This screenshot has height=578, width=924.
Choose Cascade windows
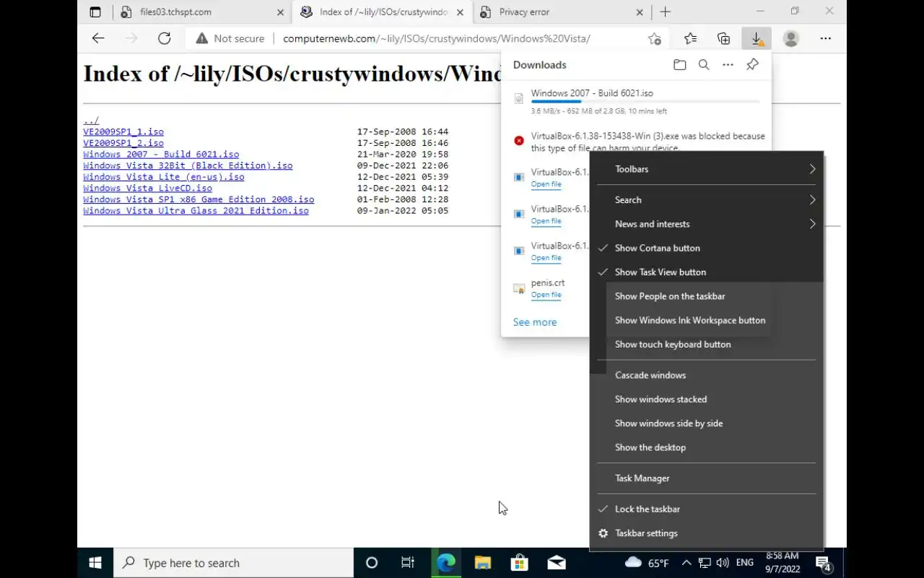[707, 375]
